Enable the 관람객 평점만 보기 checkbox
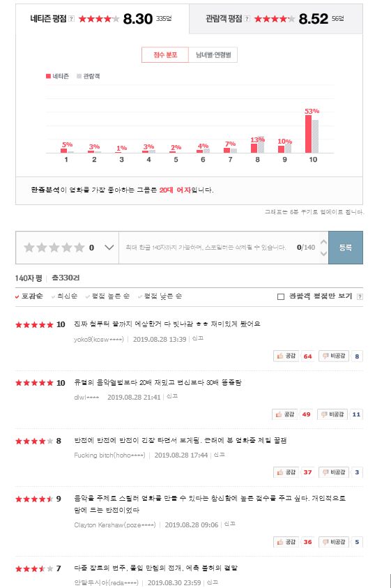 (x=281, y=296)
